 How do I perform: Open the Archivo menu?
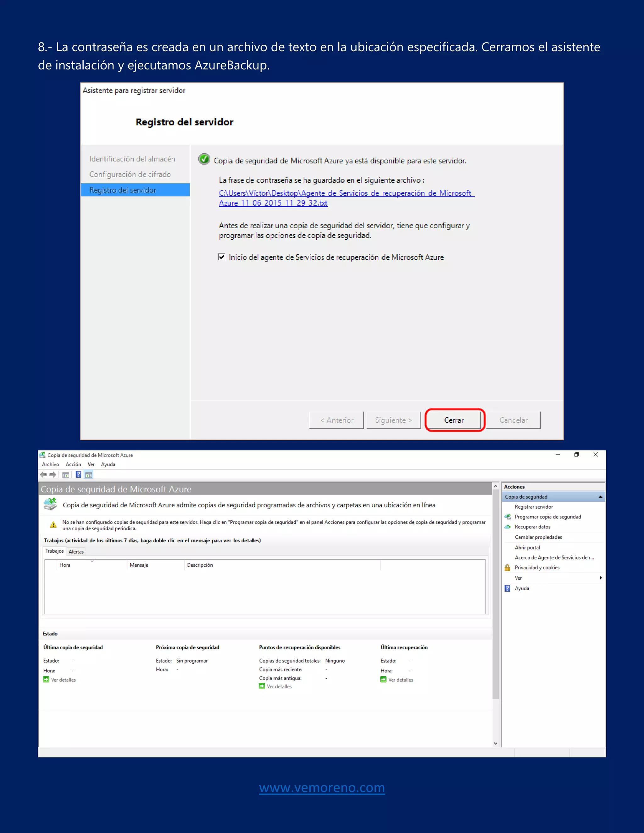[50, 464]
